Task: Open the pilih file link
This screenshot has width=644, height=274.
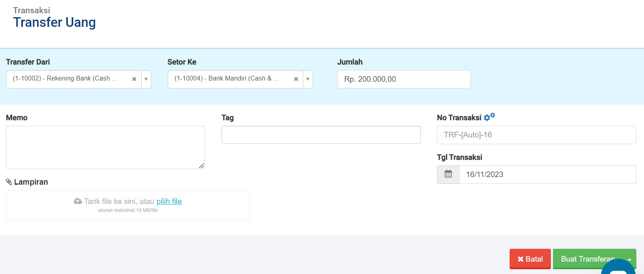Action: [x=169, y=201]
